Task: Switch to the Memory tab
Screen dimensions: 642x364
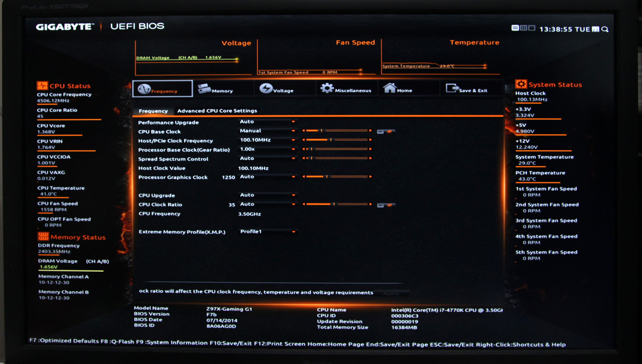Action: click(x=224, y=89)
